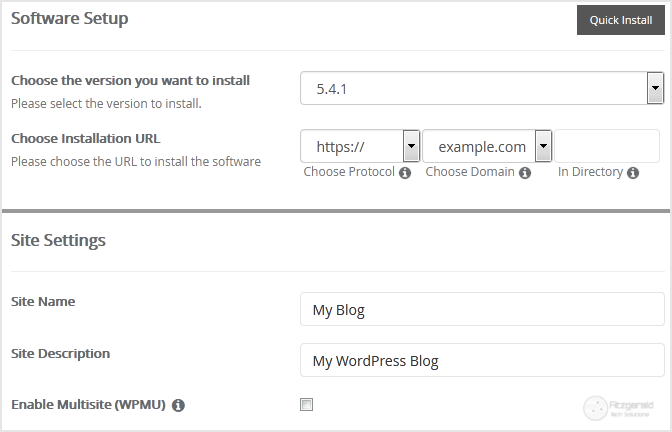Screen dimensions: 672x432
Task: Click the Site Settings section heading
Action: 58,240
